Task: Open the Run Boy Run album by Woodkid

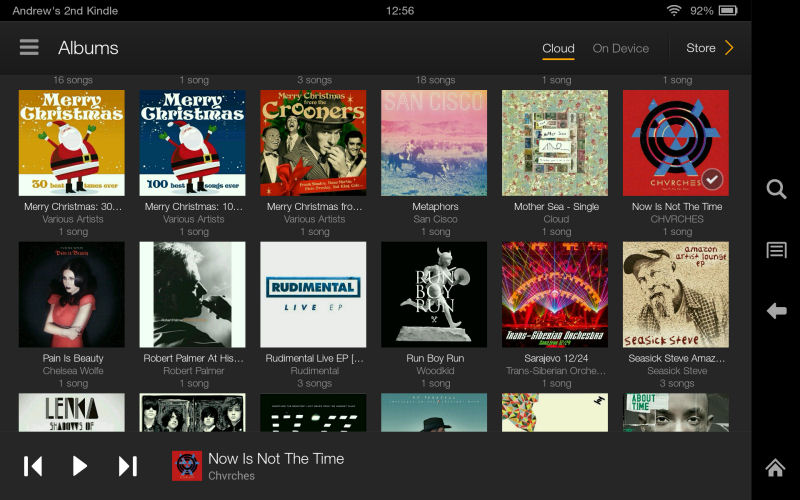Action: (434, 294)
